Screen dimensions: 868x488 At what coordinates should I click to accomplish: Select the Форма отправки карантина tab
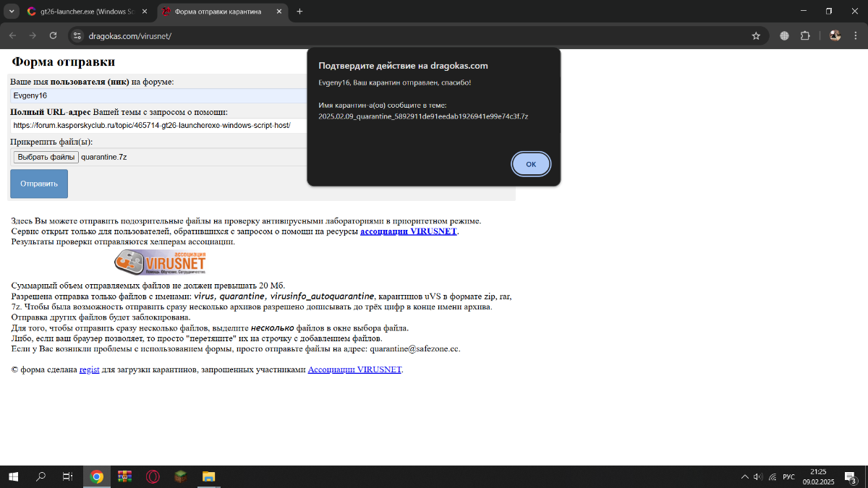[218, 12]
